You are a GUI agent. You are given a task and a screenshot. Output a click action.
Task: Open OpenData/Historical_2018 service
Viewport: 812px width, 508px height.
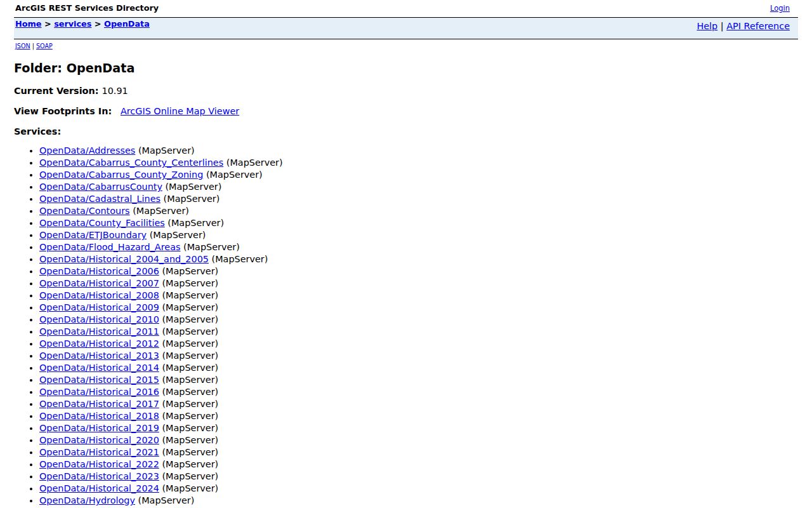click(99, 416)
